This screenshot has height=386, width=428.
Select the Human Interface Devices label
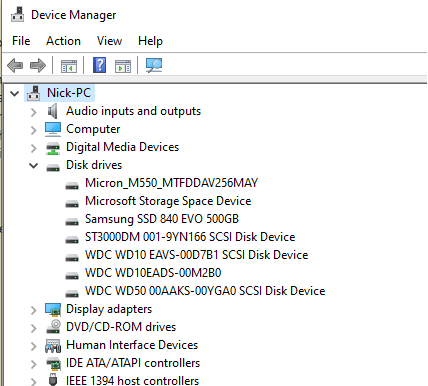tap(132, 345)
